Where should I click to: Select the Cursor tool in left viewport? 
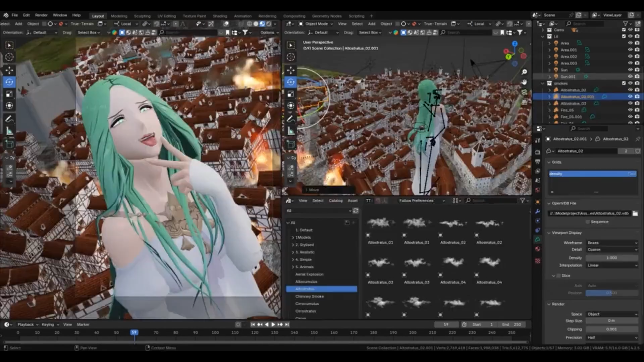[x=9, y=57]
